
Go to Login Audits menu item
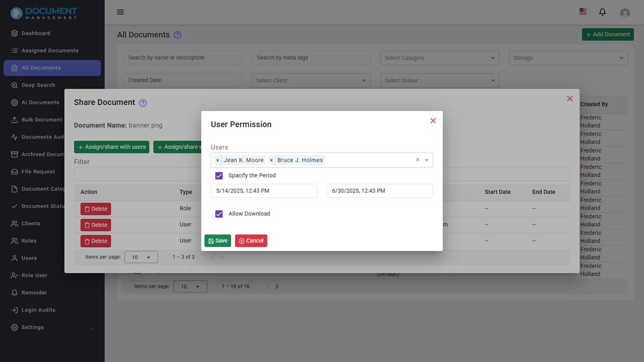pos(38,310)
